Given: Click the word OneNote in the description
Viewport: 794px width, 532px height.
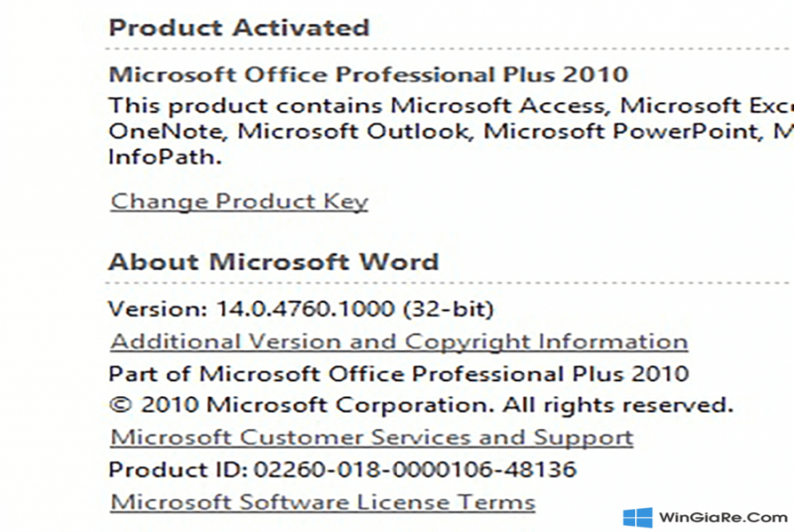Looking at the screenshot, I should pyautogui.click(x=166, y=132).
